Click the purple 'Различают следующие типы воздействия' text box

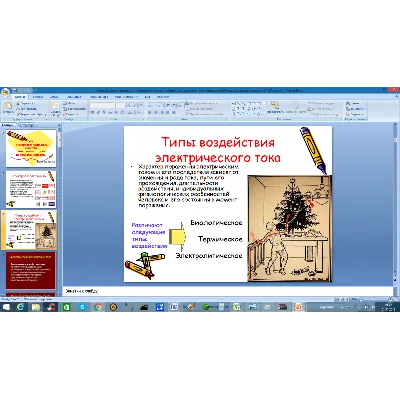click(x=149, y=235)
